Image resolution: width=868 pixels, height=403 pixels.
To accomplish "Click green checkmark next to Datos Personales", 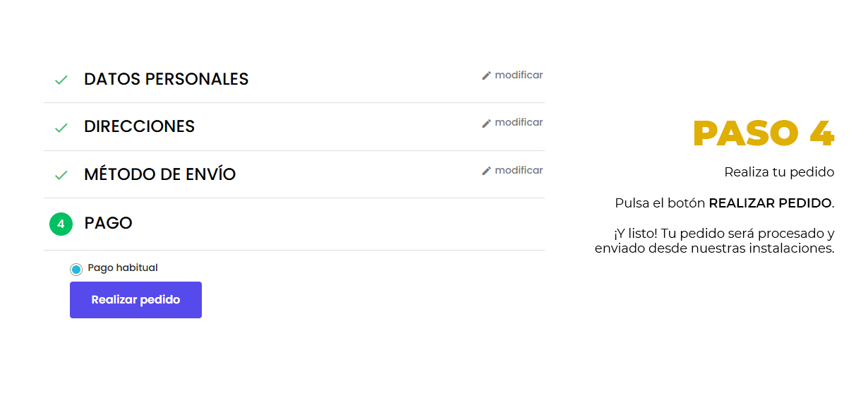I will [61, 80].
